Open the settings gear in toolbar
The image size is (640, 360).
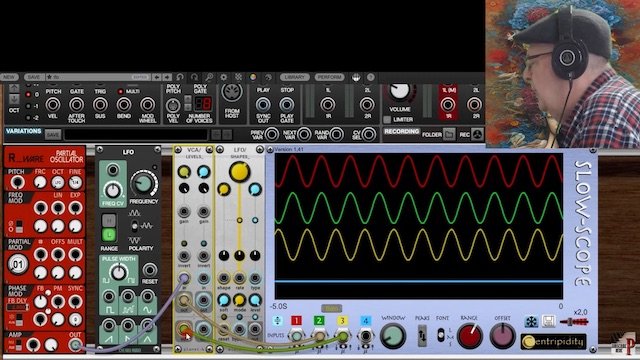coord(224,77)
